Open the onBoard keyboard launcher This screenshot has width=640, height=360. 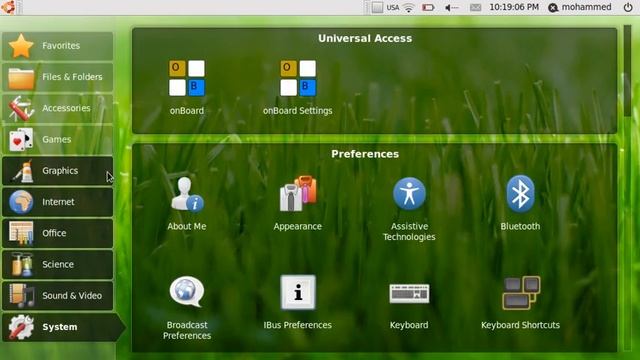pyautogui.click(x=187, y=87)
